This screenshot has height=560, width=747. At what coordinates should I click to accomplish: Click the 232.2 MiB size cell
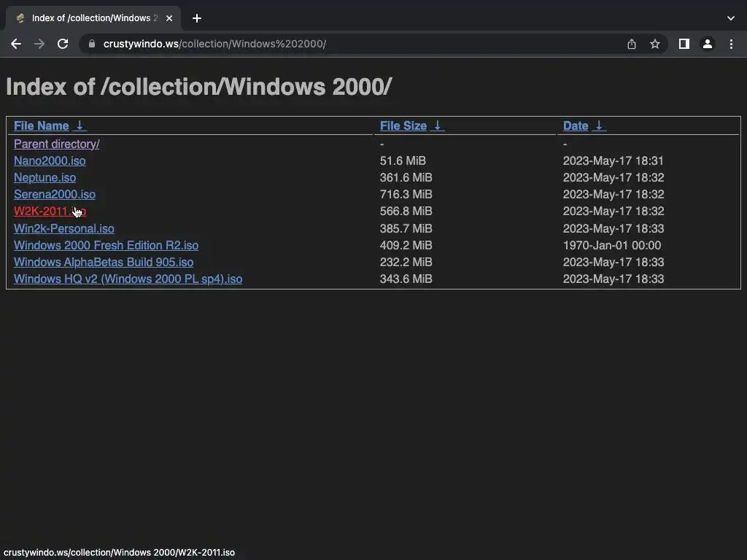(406, 262)
